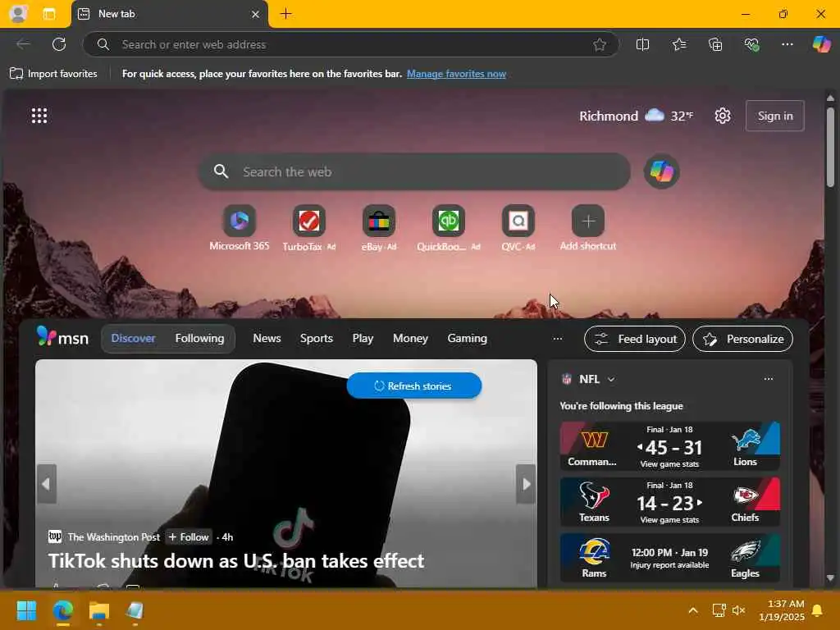Open the QuickBooks shortcut
Screen dimensions: 840x630
pyautogui.click(x=449, y=228)
